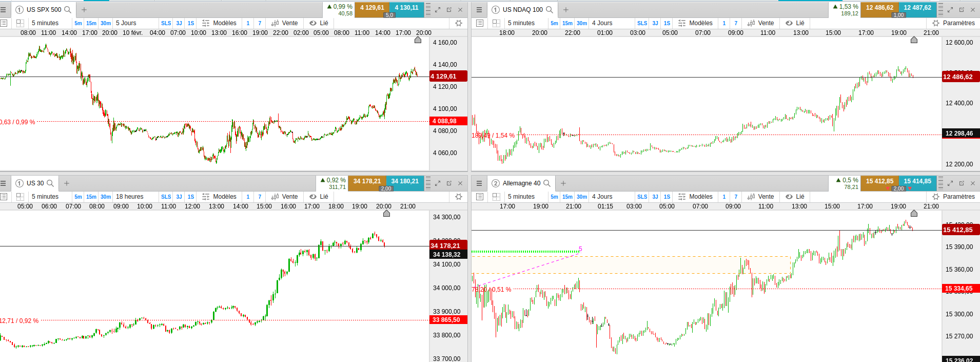Viewport: 980px width, 362px height.
Task: Click the timeline end marker on the US 30 chart
Action: coord(387,213)
